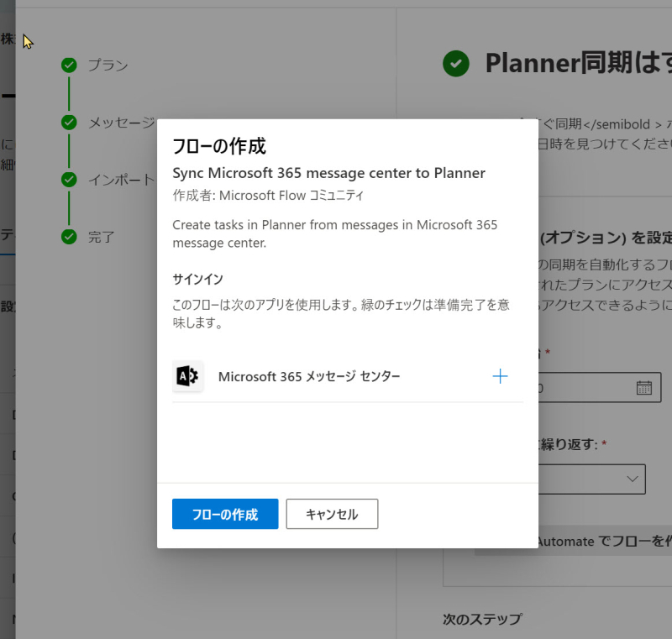The width and height of the screenshot is (672, 639).
Task: Expand the 繰り返す dropdown chevron
Action: pyautogui.click(x=633, y=479)
